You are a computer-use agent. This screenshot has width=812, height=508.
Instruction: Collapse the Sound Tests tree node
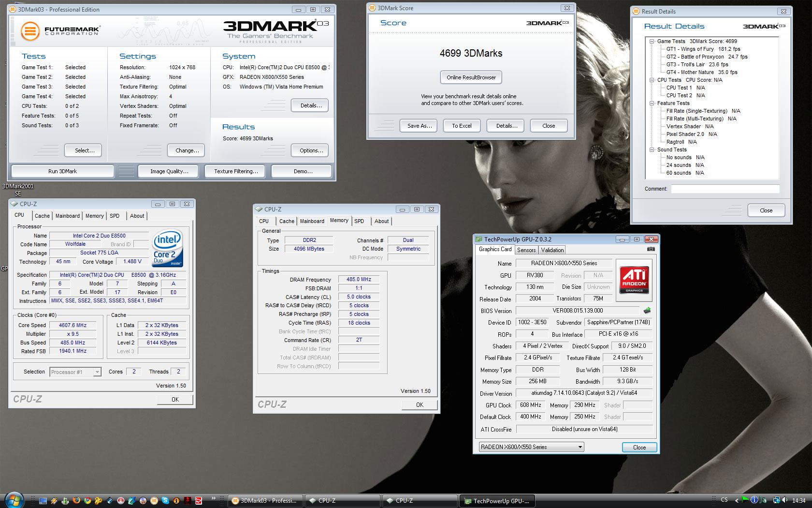point(652,149)
